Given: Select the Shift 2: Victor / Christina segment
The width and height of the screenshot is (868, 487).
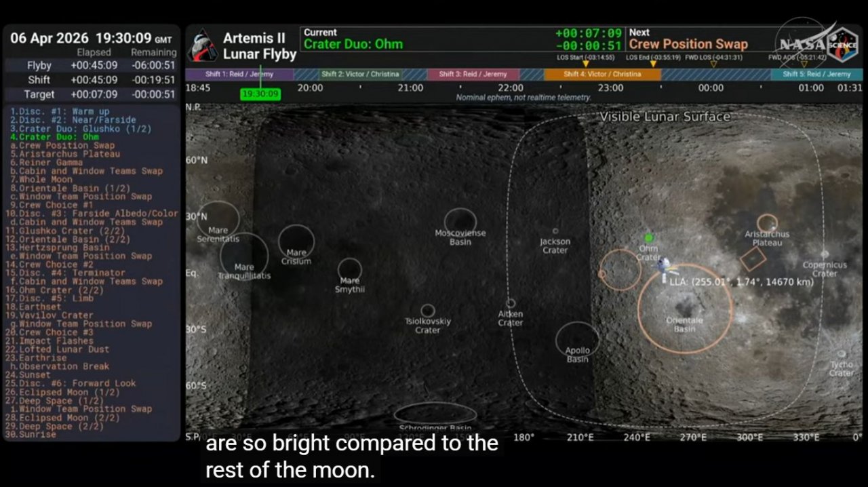Looking at the screenshot, I should pyautogui.click(x=360, y=75).
